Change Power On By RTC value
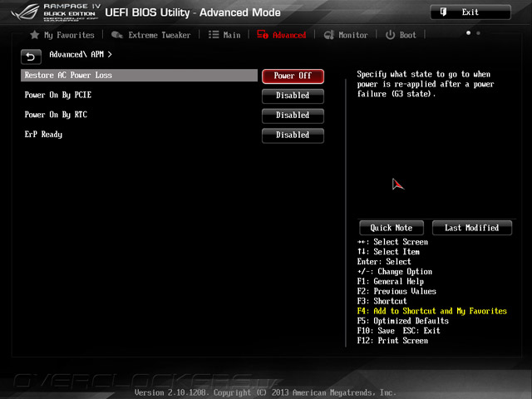Screen dimensions: 532x399 coord(293,116)
